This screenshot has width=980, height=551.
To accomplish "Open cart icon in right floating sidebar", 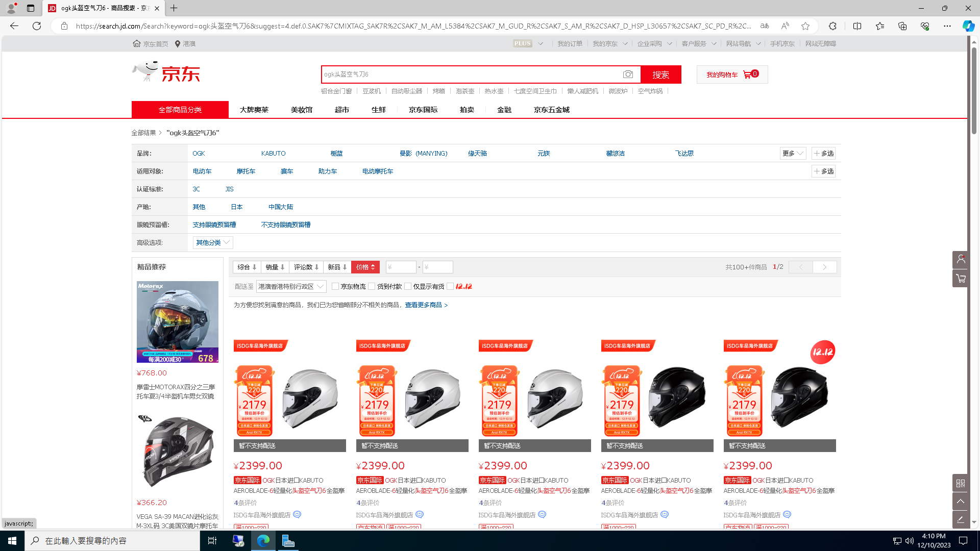I will tap(961, 279).
